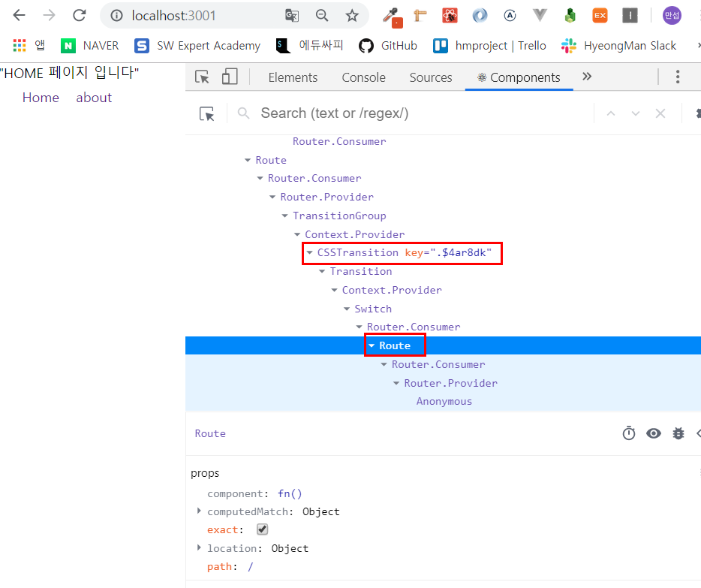Click the browser forward arrow

[x=50, y=16]
